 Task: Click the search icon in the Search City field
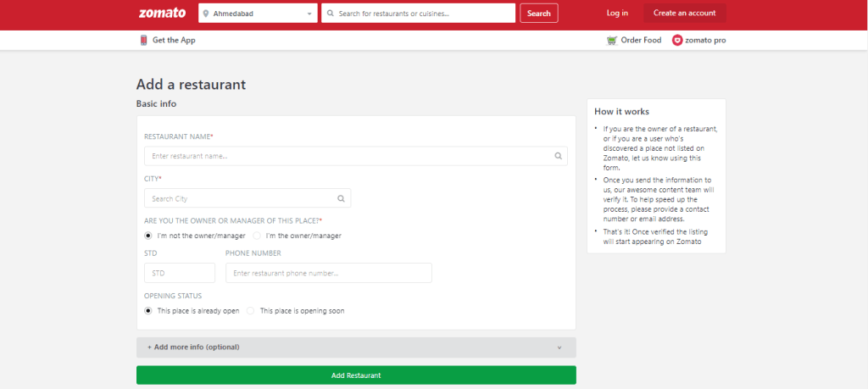coord(341,198)
